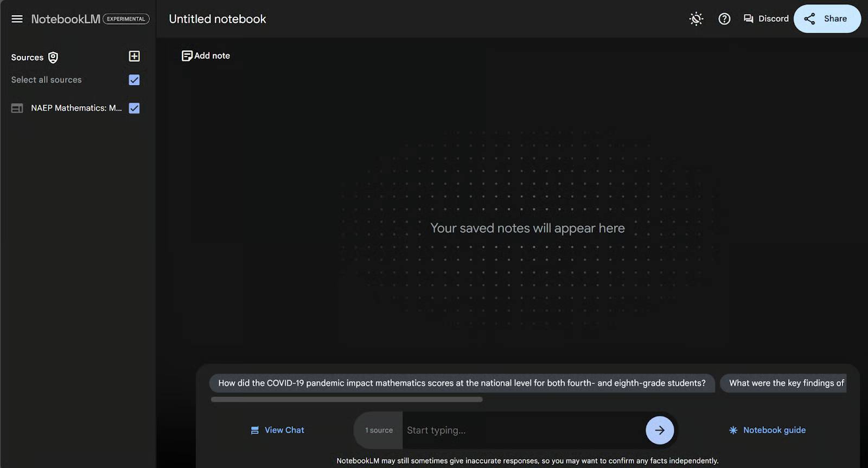
Task: Select the 'What were the key findings' suggestion
Action: tap(783, 383)
